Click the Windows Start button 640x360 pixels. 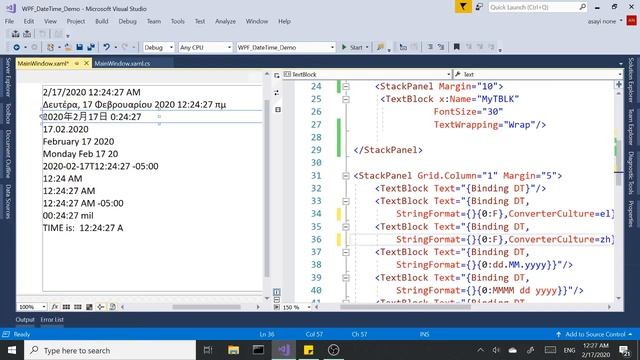point(12,350)
